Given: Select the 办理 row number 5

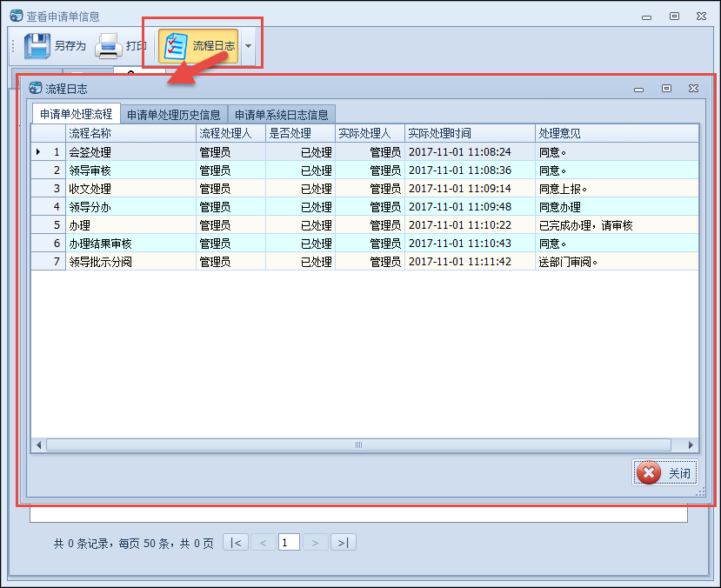Looking at the screenshot, I should point(365,225).
